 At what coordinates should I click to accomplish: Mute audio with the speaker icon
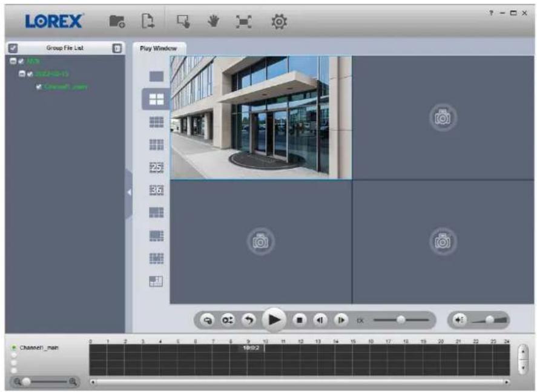coord(460,320)
